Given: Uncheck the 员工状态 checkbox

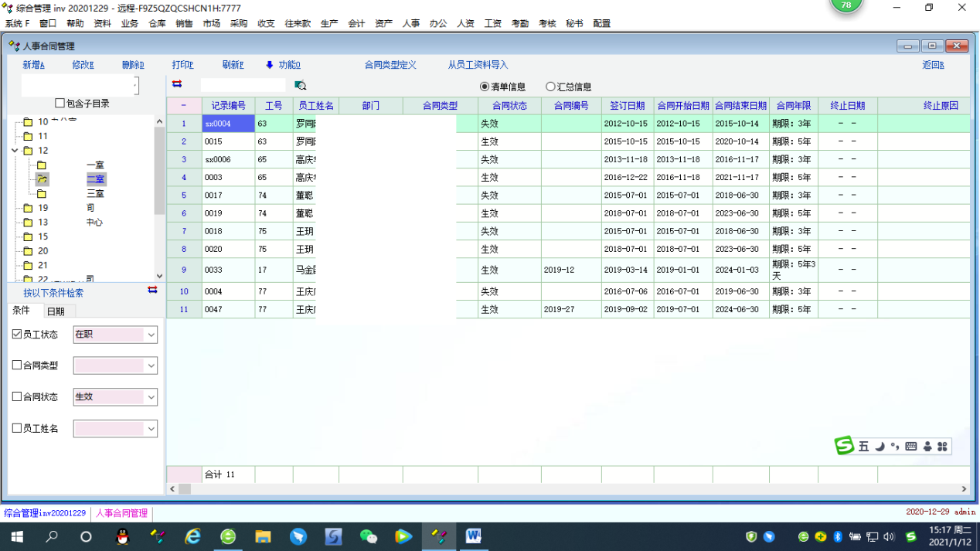Looking at the screenshot, I should point(17,335).
